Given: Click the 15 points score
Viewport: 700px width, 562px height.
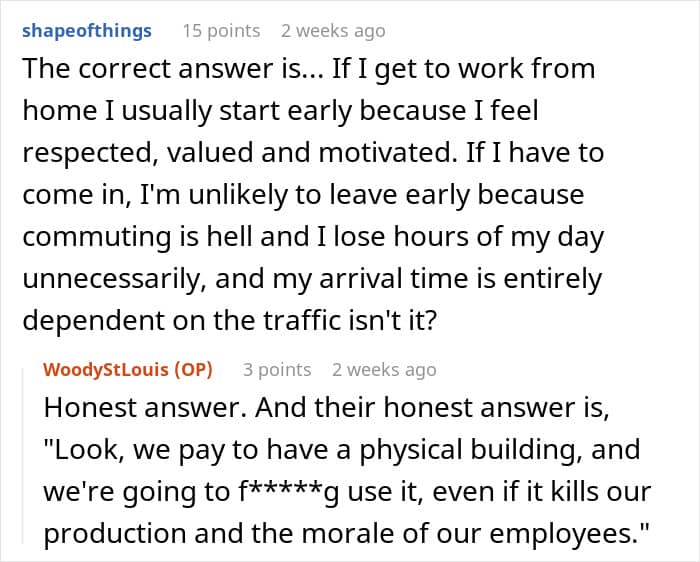Looking at the screenshot, I should click(x=222, y=31).
